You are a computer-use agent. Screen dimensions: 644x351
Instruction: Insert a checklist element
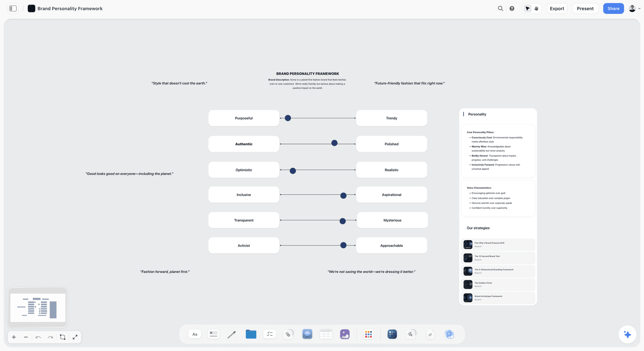[x=270, y=334]
